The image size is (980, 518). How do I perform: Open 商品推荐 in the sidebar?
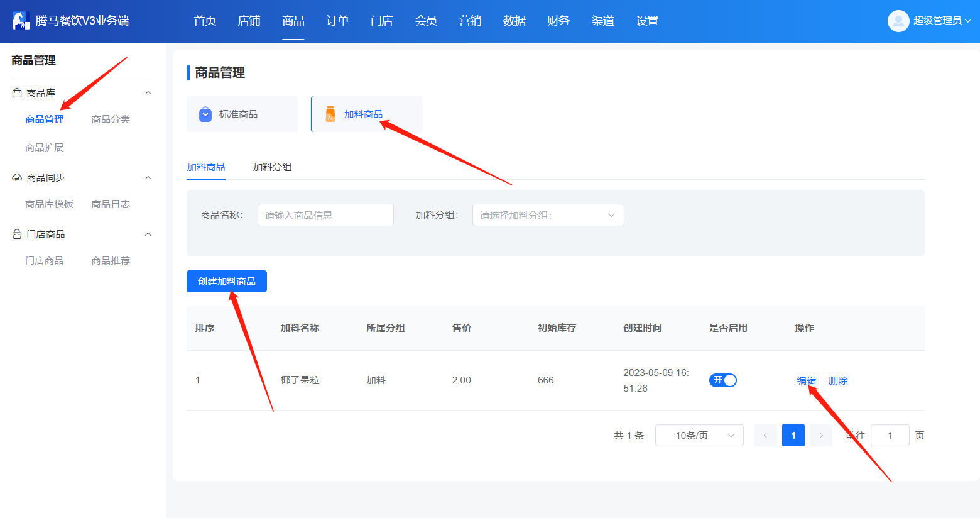click(111, 261)
